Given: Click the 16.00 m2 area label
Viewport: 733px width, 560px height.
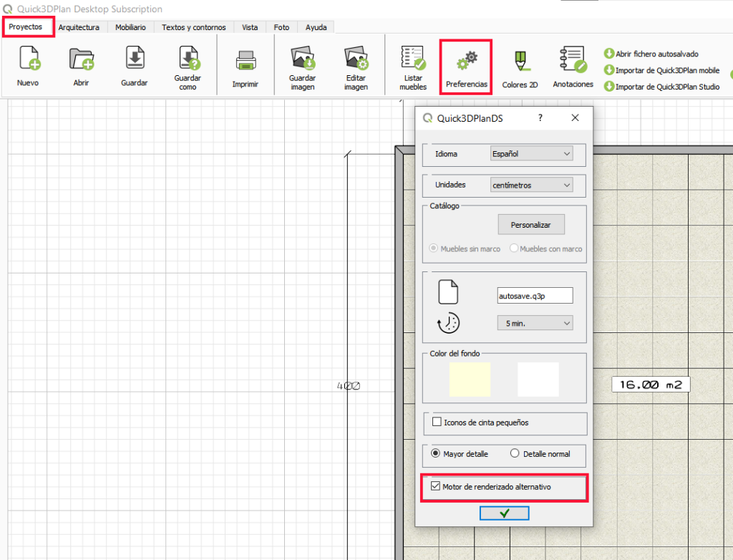Looking at the screenshot, I should pyautogui.click(x=651, y=385).
